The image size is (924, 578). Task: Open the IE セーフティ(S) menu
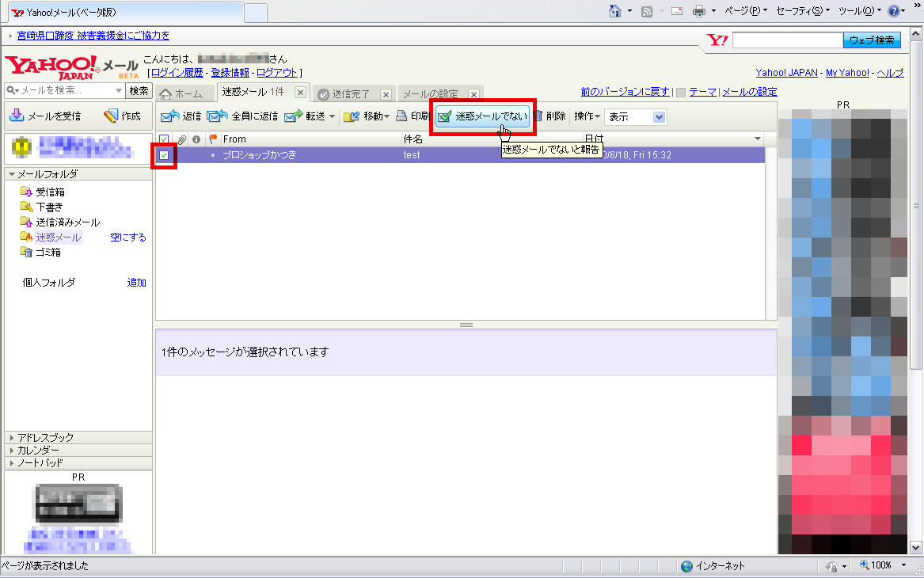[803, 11]
